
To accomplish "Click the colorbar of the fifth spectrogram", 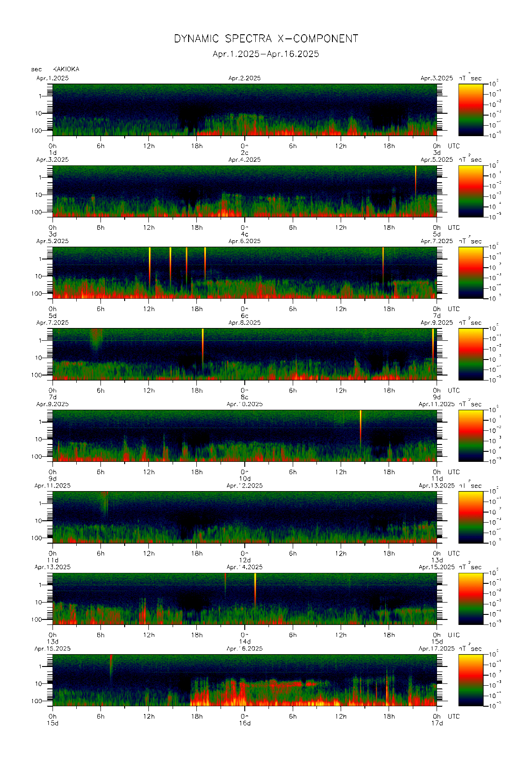I will pos(470,435).
